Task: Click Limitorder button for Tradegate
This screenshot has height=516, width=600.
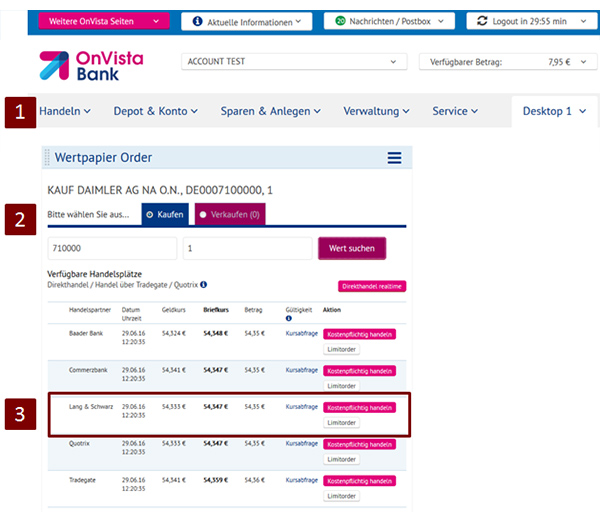Action: click(341, 496)
